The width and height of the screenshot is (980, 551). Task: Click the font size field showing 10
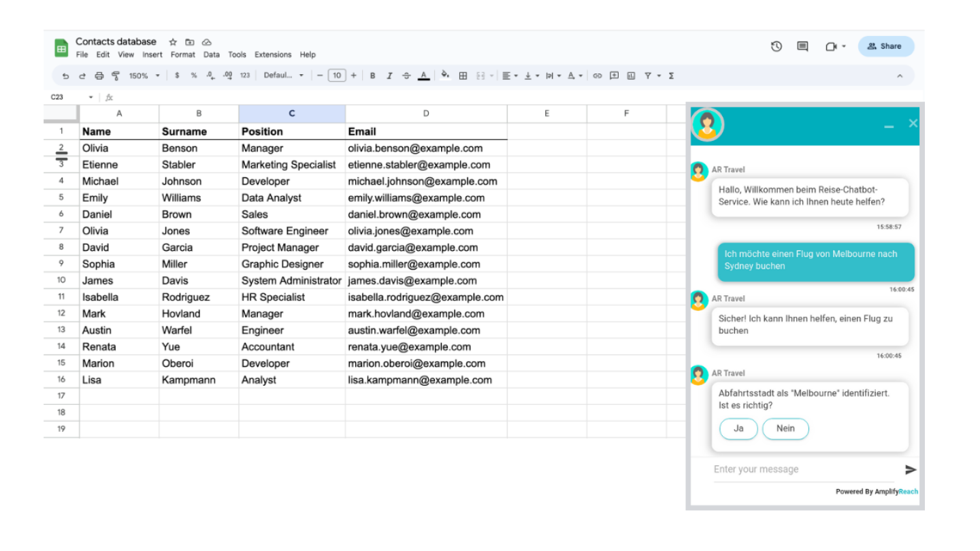(x=337, y=76)
